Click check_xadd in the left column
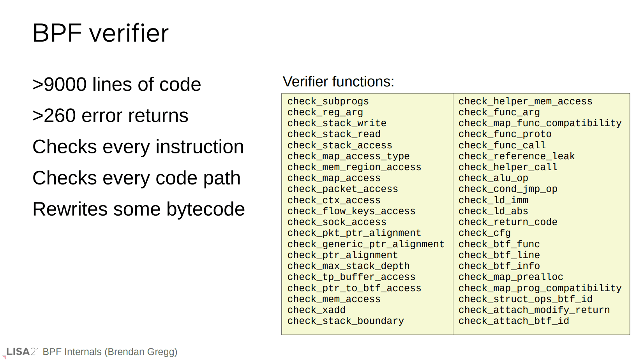Screen dimensions: 644x362 316,310
